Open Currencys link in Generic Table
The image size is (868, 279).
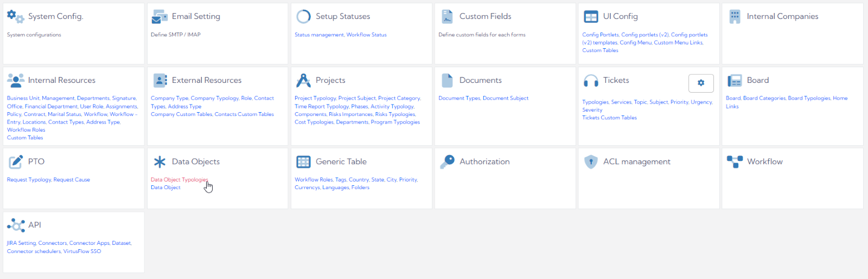point(307,187)
